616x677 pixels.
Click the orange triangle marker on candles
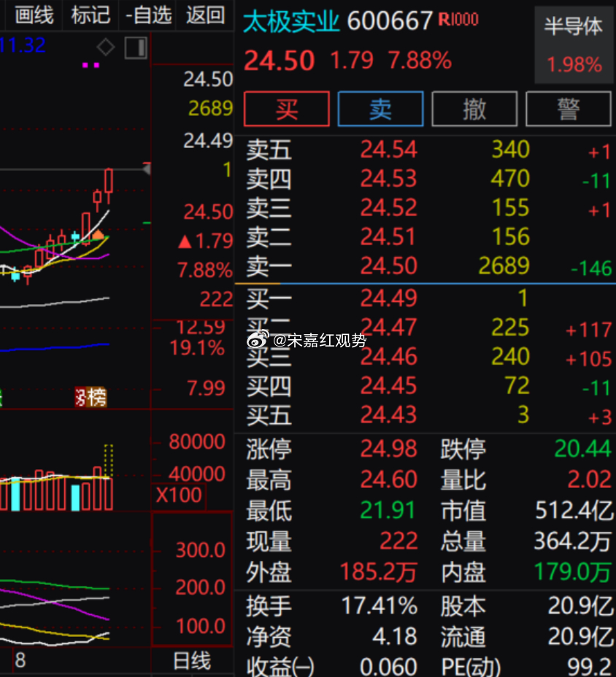(98, 234)
